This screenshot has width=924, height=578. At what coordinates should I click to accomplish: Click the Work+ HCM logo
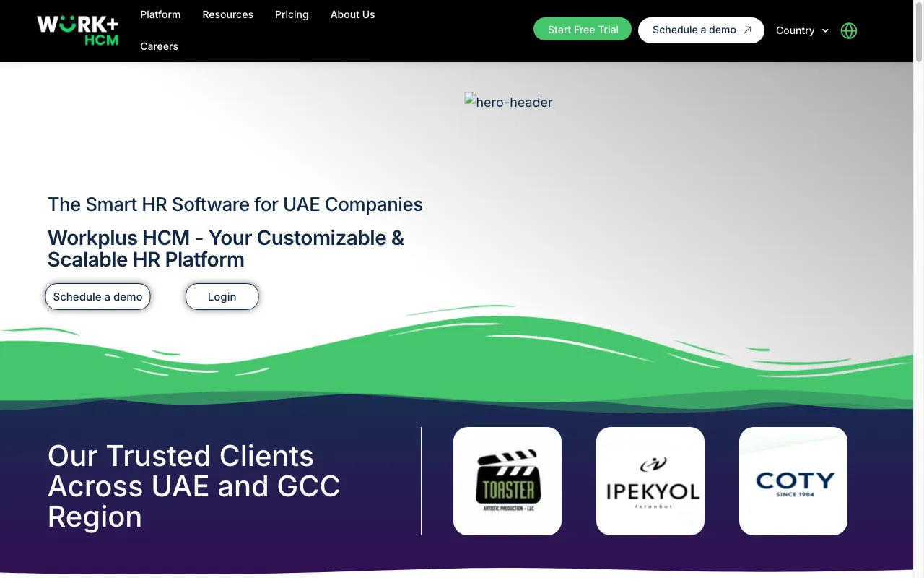[78, 30]
